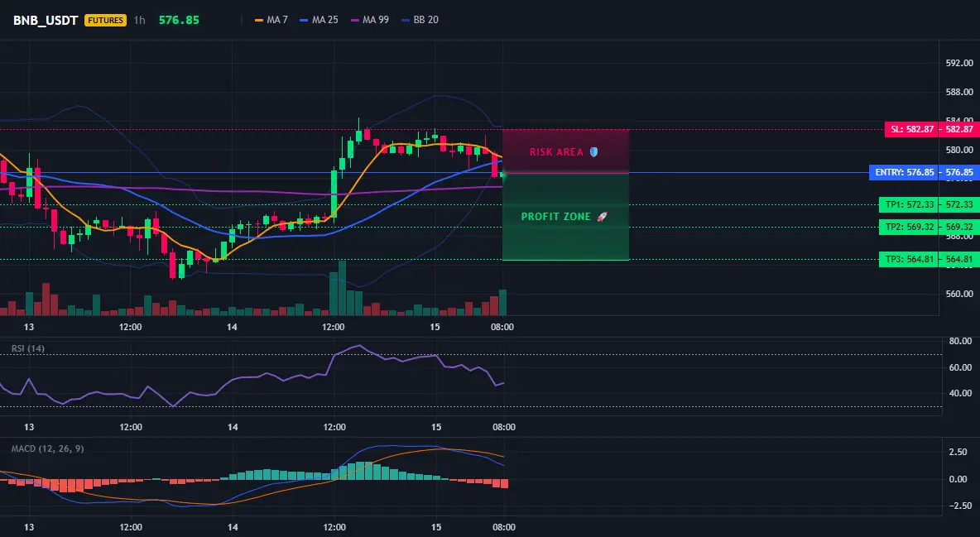Click the 592.00 price axis value
980x537 pixels.
pyautogui.click(x=959, y=63)
